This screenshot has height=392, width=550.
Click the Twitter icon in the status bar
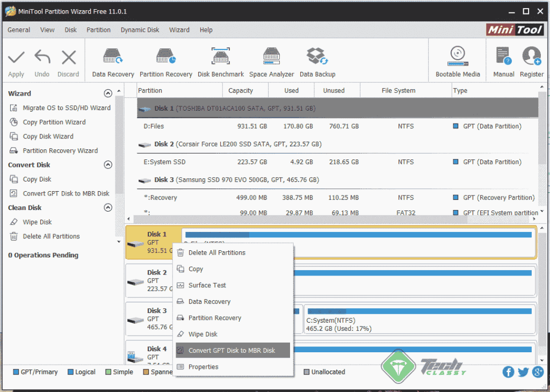523,372
